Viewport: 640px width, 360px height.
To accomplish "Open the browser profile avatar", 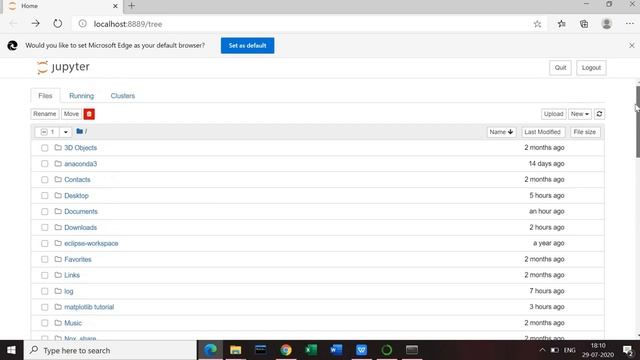I will [x=607, y=24].
